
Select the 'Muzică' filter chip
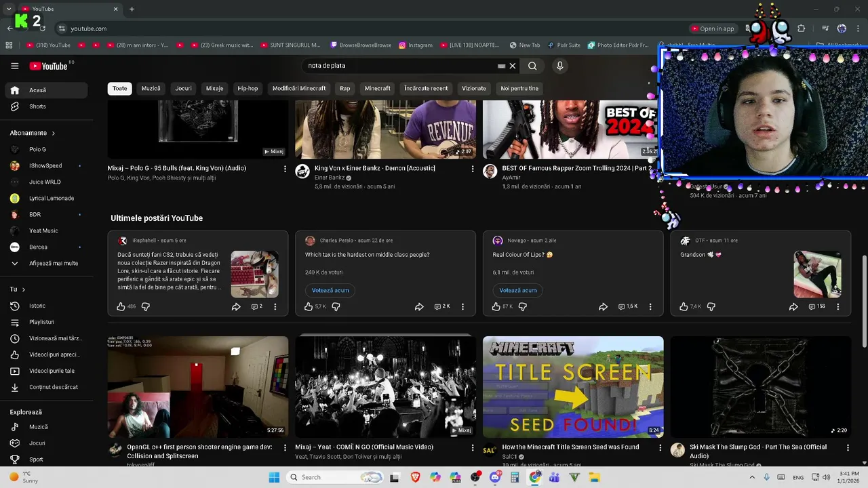[x=151, y=88]
